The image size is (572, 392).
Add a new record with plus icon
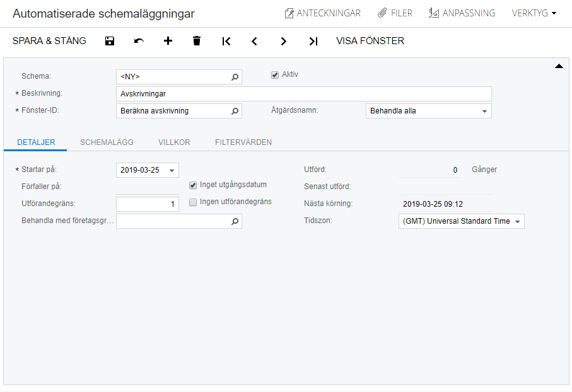click(168, 41)
